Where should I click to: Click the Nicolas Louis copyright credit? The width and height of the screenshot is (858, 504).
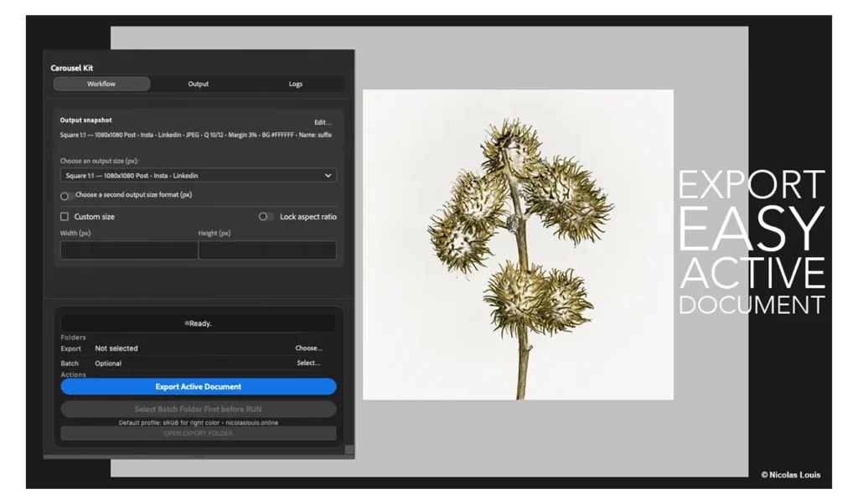pyautogui.click(x=791, y=474)
